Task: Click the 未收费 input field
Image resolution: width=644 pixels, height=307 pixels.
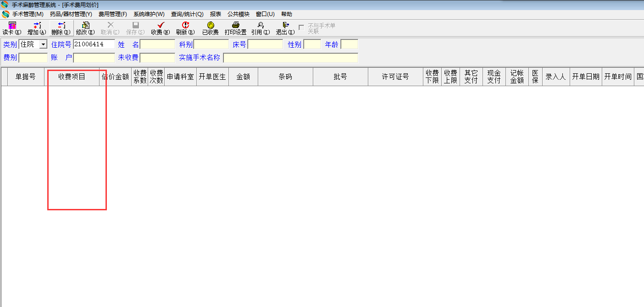Action: [158, 58]
